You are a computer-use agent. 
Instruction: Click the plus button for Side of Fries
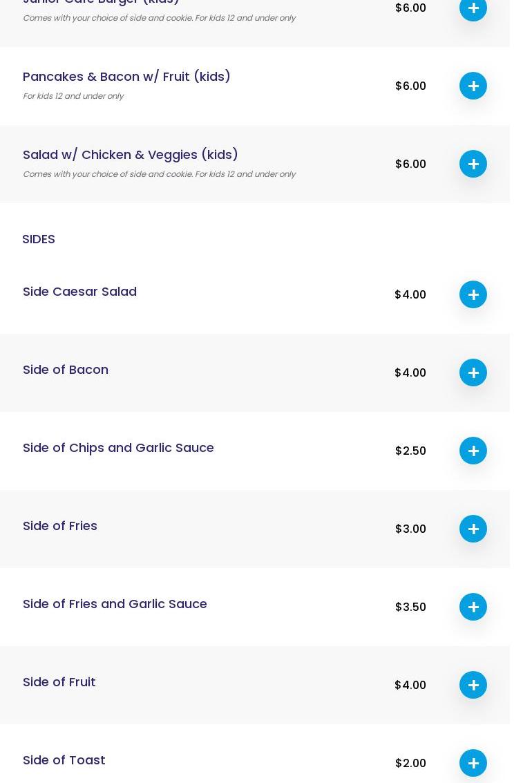pos(473,529)
